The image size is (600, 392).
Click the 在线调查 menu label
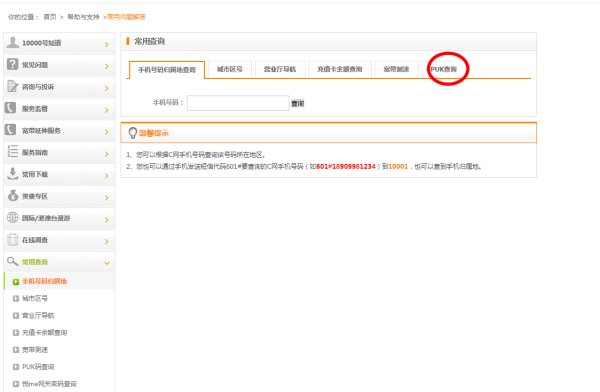point(35,240)
